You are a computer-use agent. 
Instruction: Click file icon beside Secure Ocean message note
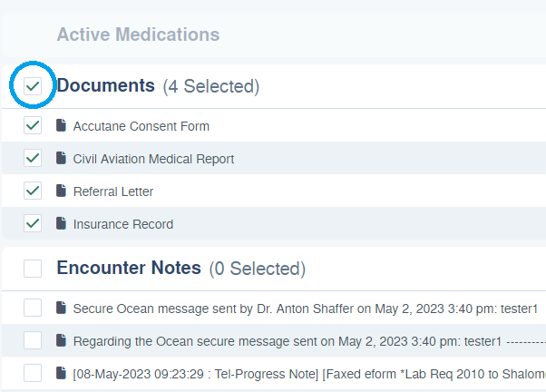point(61,309)
